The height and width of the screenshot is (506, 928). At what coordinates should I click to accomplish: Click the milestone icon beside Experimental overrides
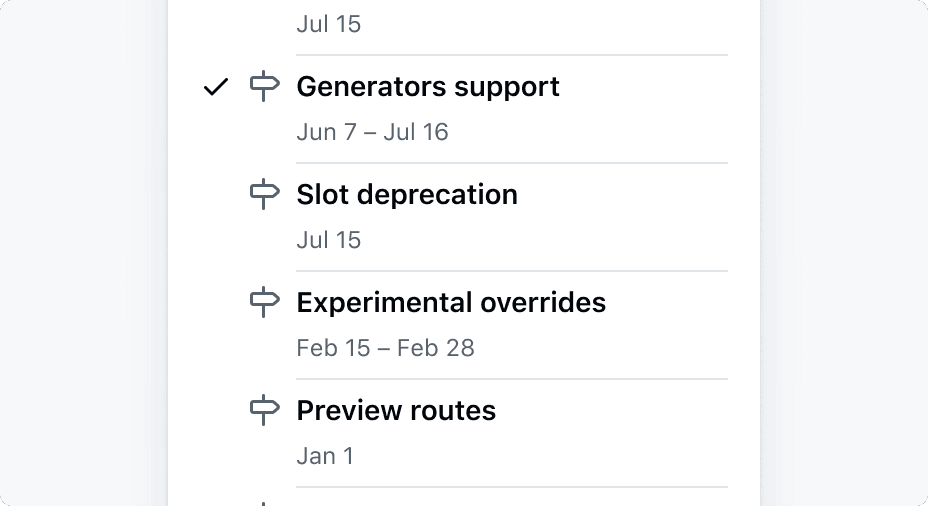pos(263,303)
